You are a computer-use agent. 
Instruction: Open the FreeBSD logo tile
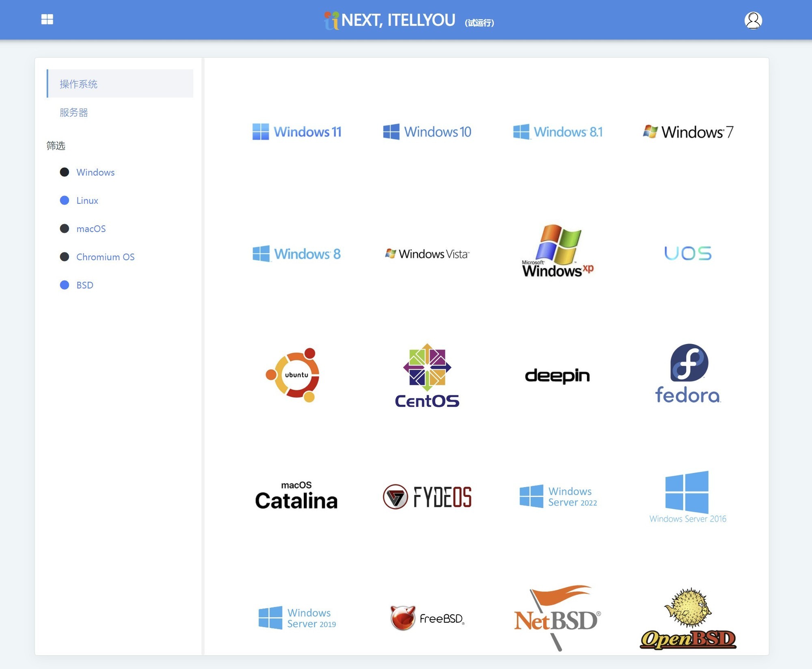427,618
